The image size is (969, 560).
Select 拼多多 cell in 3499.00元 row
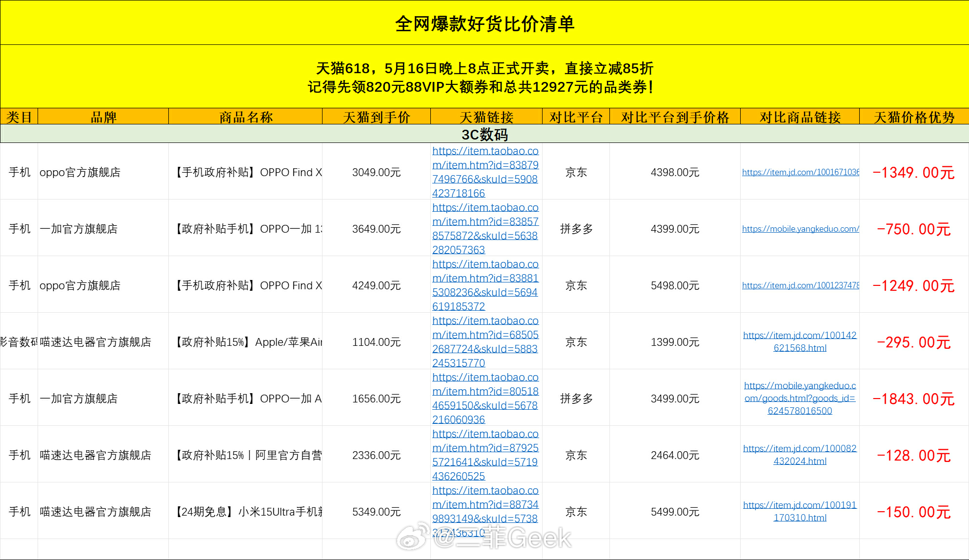click(576, 399)
